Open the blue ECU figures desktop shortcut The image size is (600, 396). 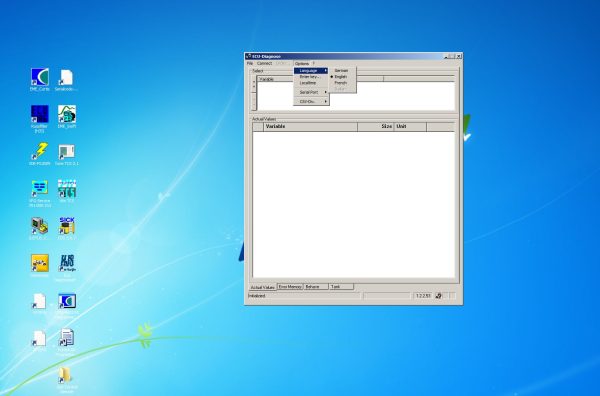pyautogui.click(x=67, y=268)
